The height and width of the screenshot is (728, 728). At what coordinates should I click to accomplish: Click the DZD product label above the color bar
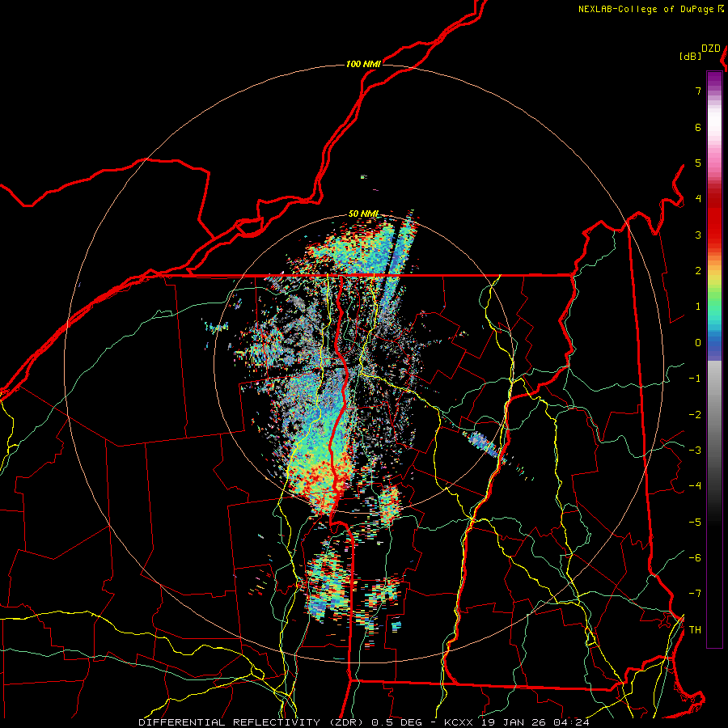(711, 49)
